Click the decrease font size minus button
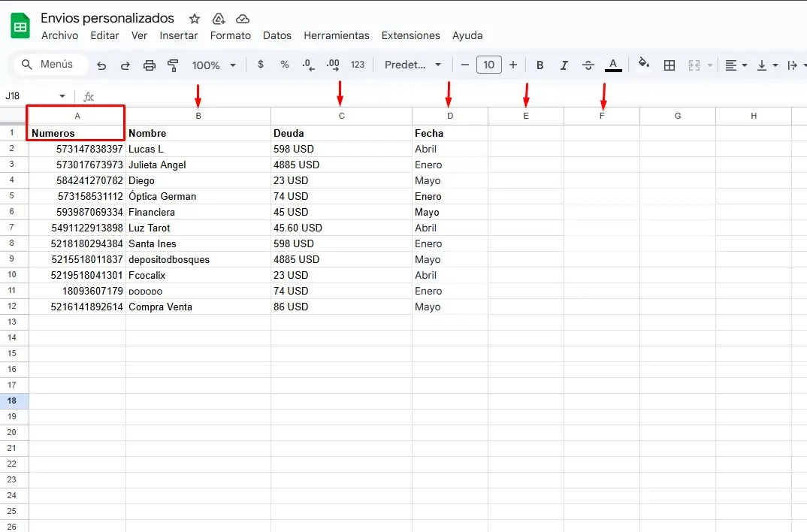Viewport: 807px width, 532px height. tap(465, 65)
